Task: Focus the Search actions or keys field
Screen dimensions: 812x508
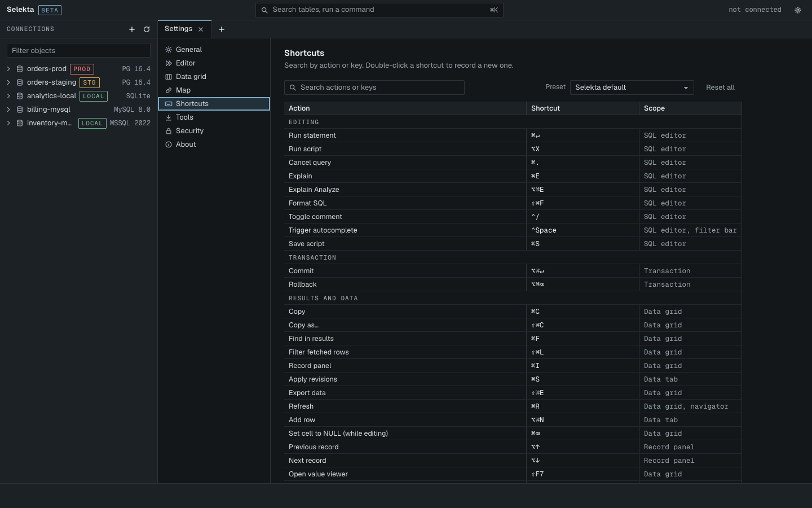Action: pos(374,87)
